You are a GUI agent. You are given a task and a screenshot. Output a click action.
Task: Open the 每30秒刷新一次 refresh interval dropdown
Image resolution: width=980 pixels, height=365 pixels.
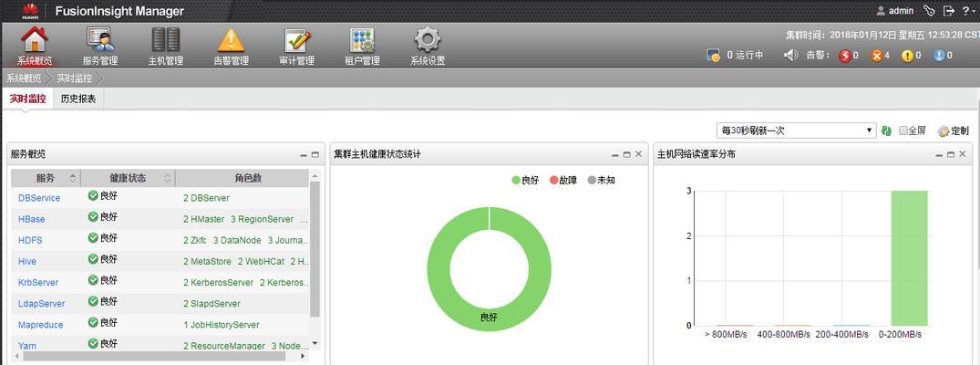pos(796,130)
